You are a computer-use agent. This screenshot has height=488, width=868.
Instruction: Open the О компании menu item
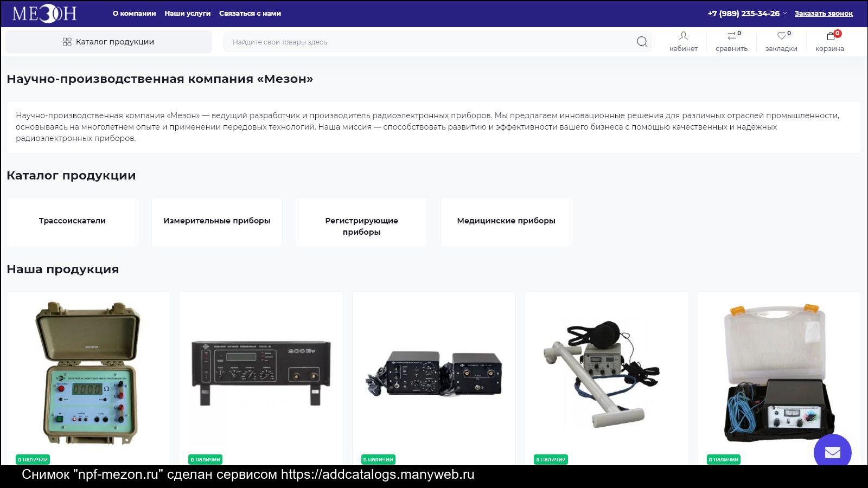[134, 14]
